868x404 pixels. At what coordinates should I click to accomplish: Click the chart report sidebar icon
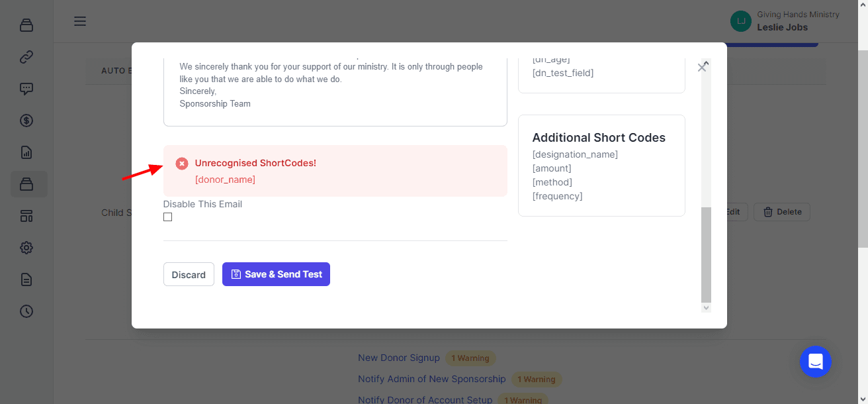[x=26, y=152]
